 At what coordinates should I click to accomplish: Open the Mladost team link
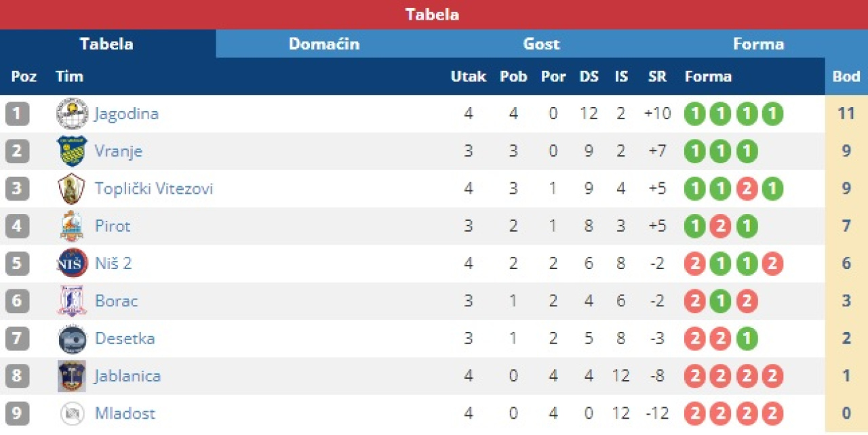click(125, 413)
